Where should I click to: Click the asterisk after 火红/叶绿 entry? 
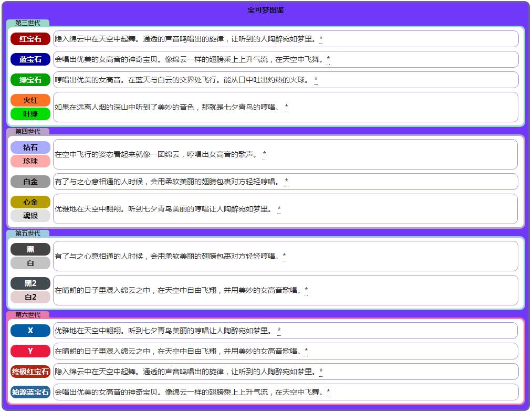[286, 107]
